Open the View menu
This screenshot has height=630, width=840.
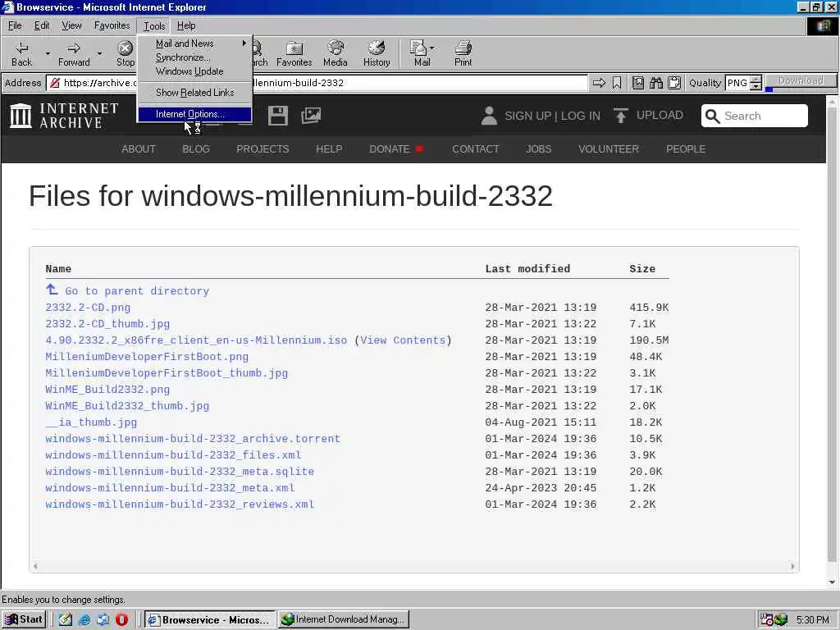(71, 25)
